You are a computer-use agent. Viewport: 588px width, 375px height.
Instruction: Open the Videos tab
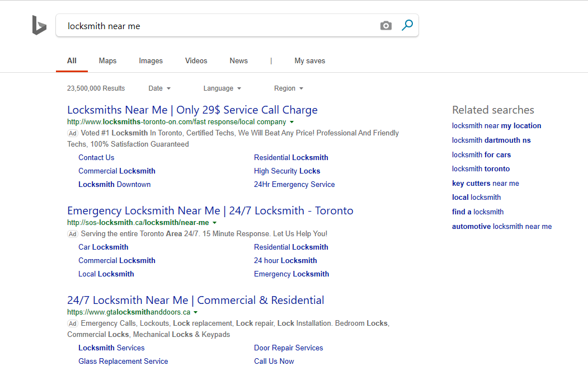[196, 60]
